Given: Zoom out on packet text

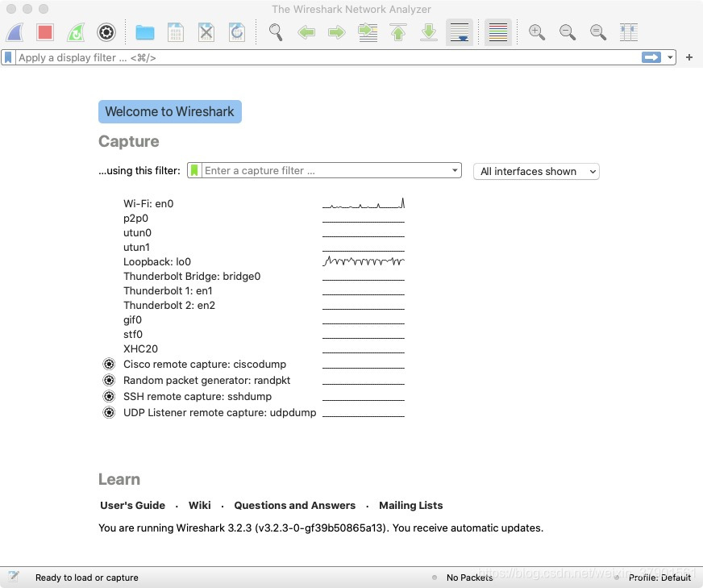Looking at the screenshot, I should 567,32.
